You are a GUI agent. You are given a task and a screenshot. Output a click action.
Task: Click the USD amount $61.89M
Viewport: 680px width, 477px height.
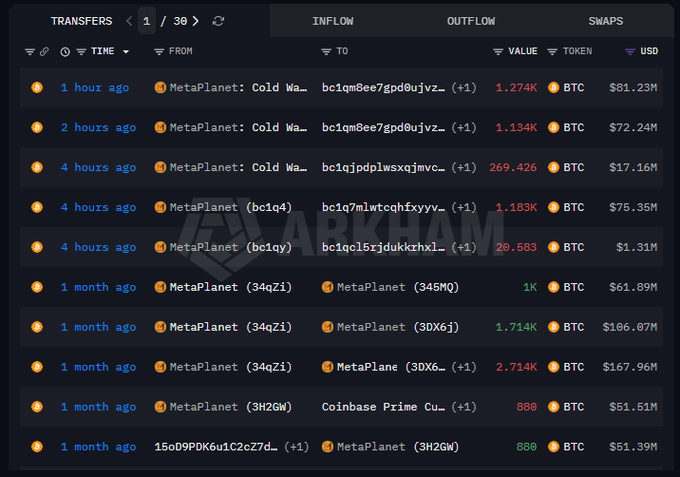pos(633,287)
